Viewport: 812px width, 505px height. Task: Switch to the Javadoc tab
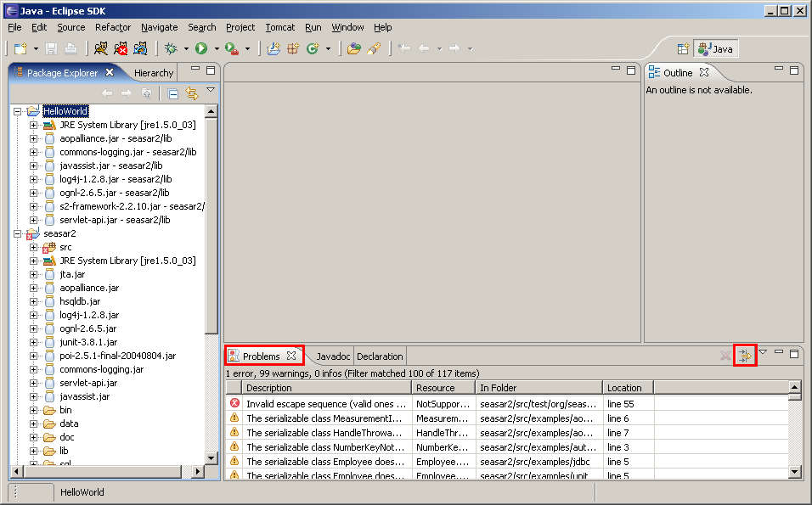(x=333, y=356)
